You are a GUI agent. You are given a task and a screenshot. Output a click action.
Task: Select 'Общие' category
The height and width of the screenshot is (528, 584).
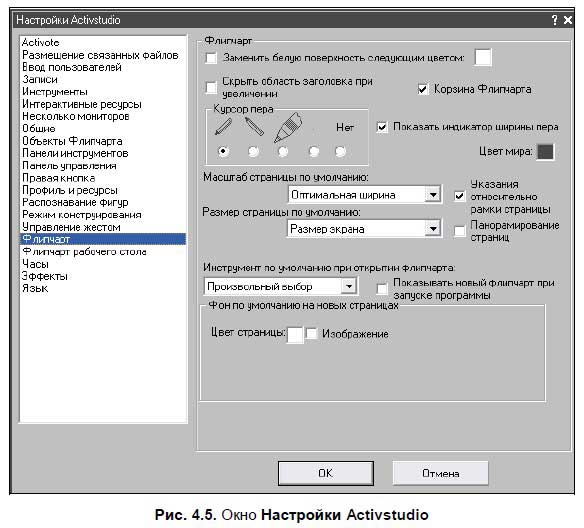39,128
